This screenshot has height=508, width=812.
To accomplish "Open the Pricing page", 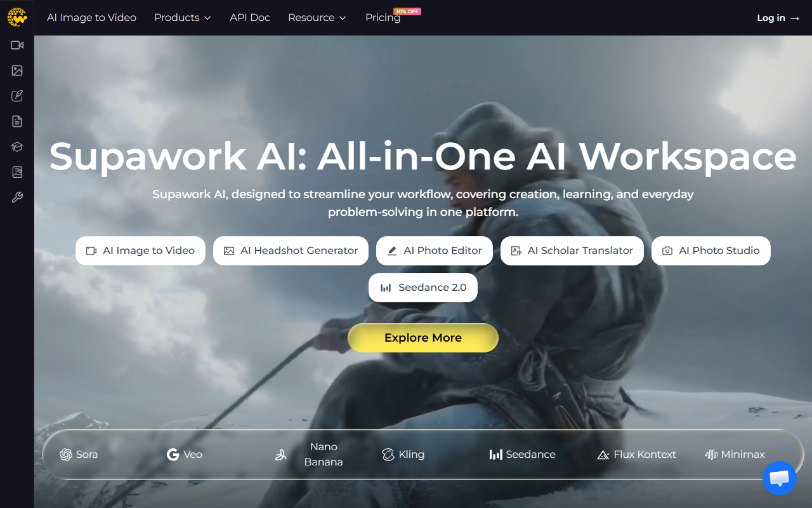I will tap(383, 18).
